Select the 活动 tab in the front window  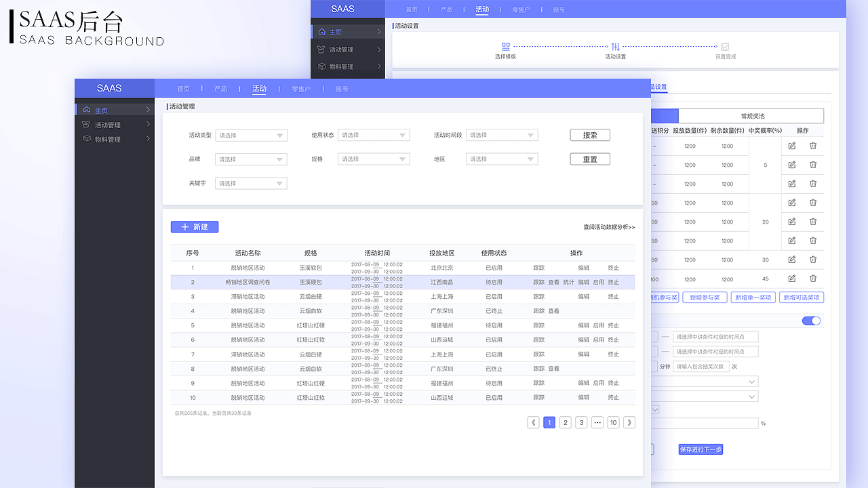click(x=259, y=89)
